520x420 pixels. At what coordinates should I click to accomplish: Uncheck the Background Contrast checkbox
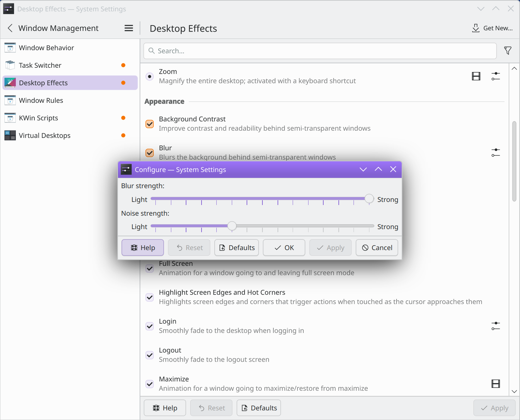(x=150, y=124)
